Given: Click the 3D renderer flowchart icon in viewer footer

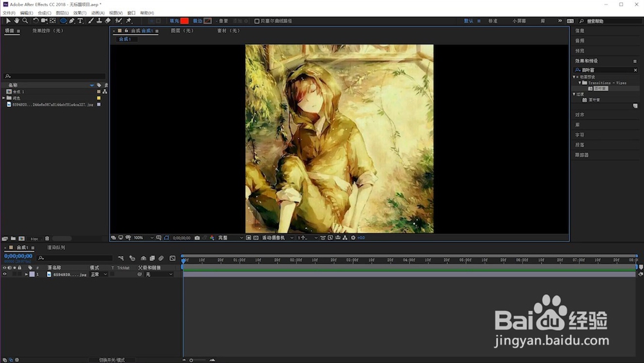Looking at the screenshot, I should point(345,238).
